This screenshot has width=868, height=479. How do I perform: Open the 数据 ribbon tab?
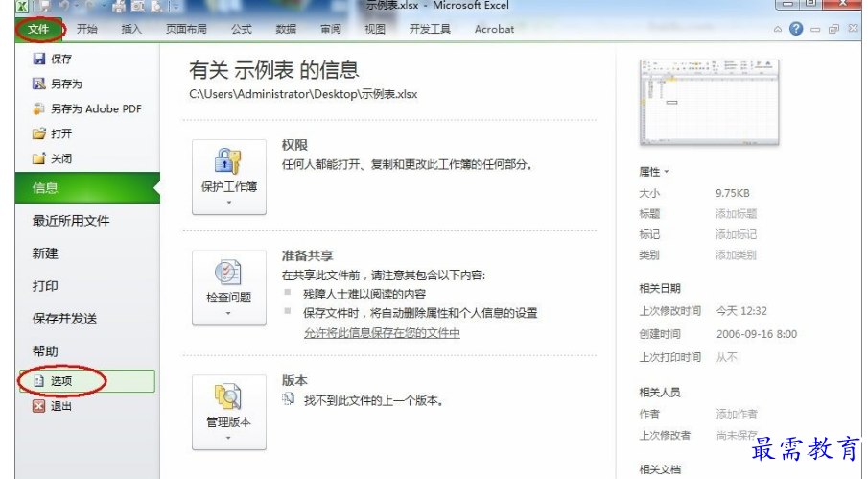[x=286, y=29]
